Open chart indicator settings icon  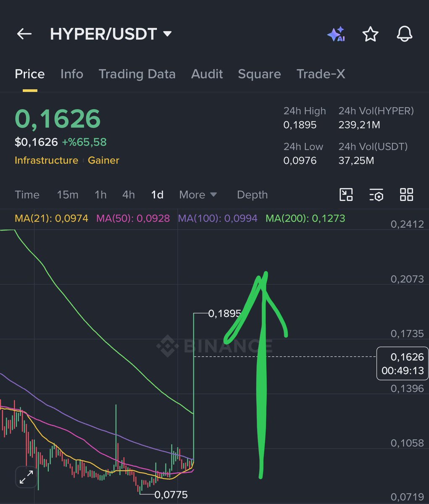(x=376, y=195)
